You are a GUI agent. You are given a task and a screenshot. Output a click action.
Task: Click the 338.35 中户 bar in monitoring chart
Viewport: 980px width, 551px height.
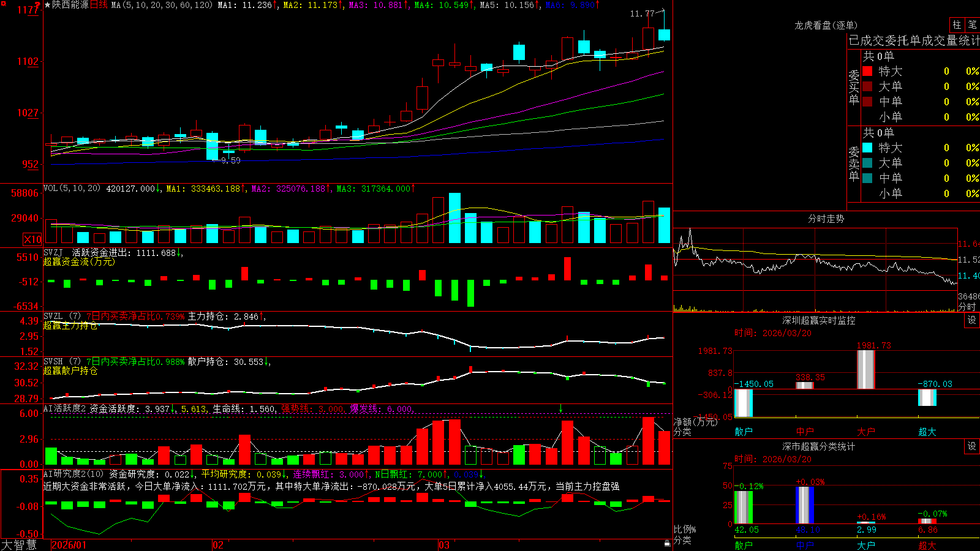click(x=805, y=385)
